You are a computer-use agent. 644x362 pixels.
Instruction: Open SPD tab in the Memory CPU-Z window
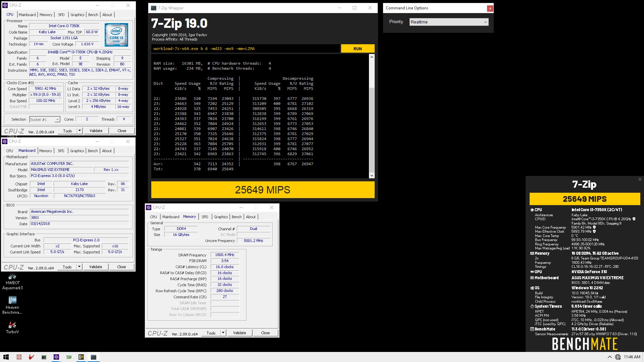[205, 217]
